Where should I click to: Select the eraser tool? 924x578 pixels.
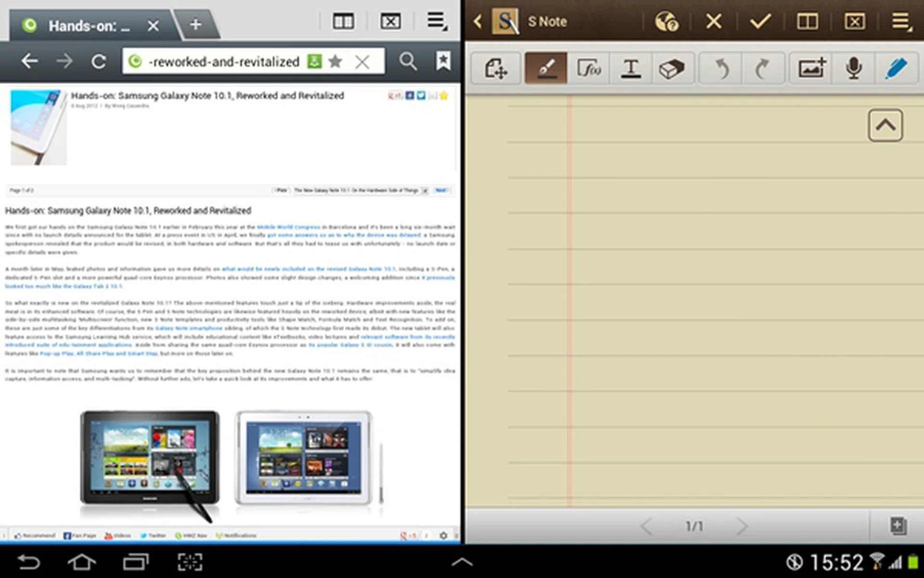(671, 68)
